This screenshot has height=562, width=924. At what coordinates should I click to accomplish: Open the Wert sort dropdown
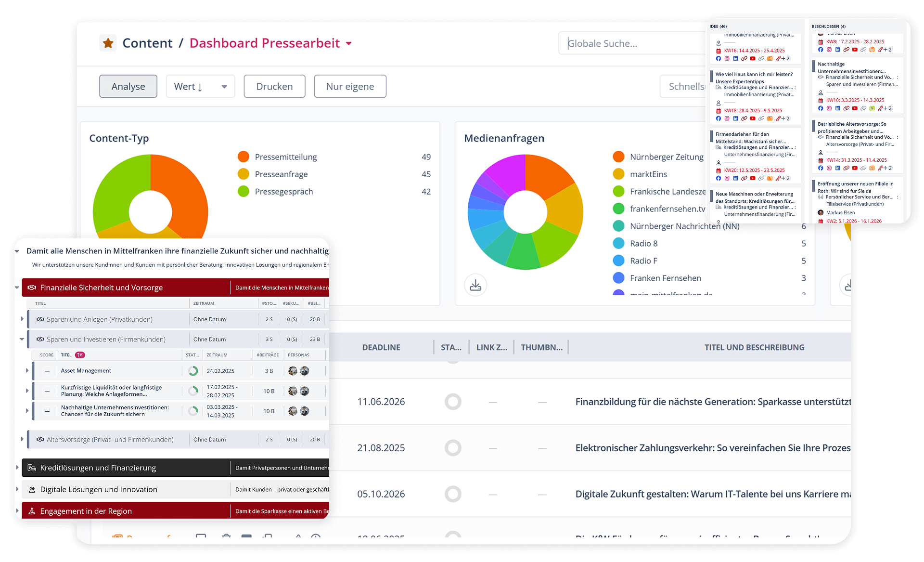tap(200, 86)
